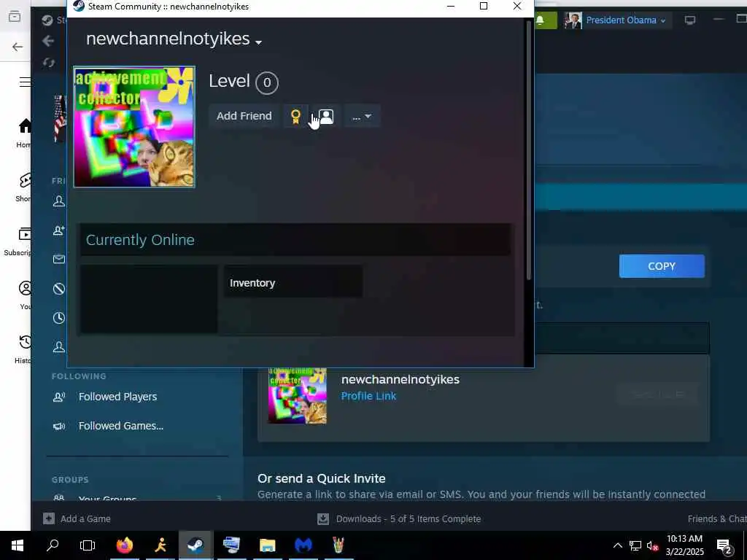Image resolution: width=747 pixels, height=560 pixels.
Task: Open Add a Friend sidebar icon
Action: pyautogui.click(x=59, y=230)
